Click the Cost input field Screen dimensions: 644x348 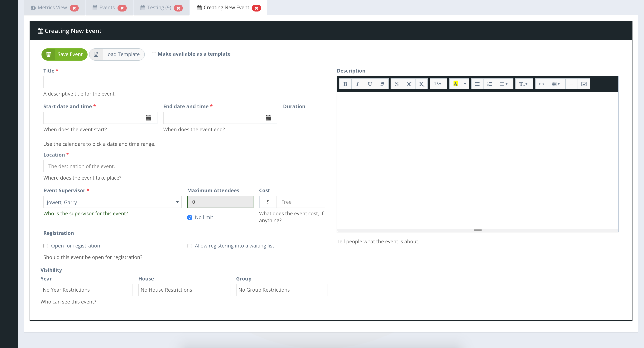click(301, 202)
